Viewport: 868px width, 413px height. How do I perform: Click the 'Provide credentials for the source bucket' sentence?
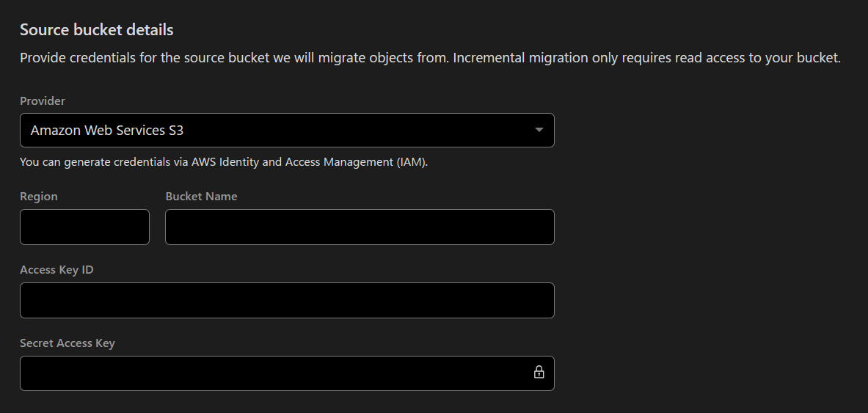147,58
